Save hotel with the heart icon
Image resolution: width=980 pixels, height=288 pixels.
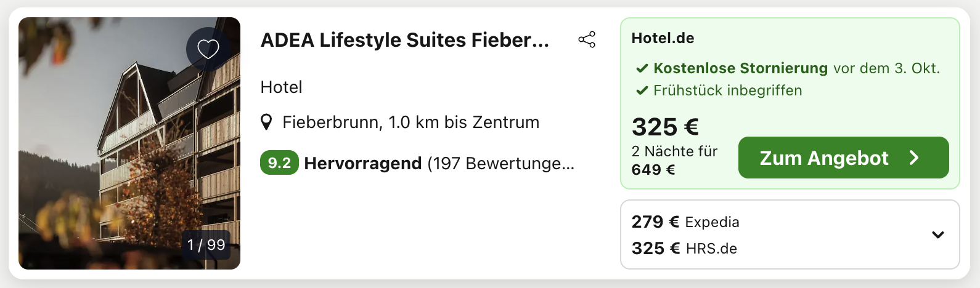pyautogui.click(x=208, y=49)
